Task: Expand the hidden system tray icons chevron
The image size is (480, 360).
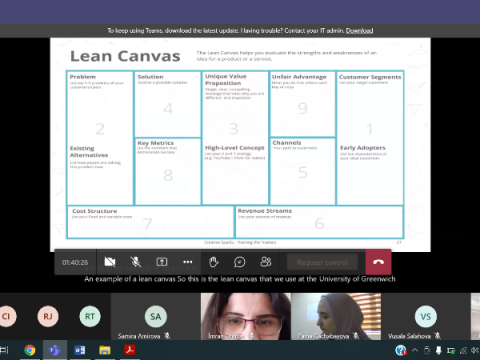Action: coord(415,350)
